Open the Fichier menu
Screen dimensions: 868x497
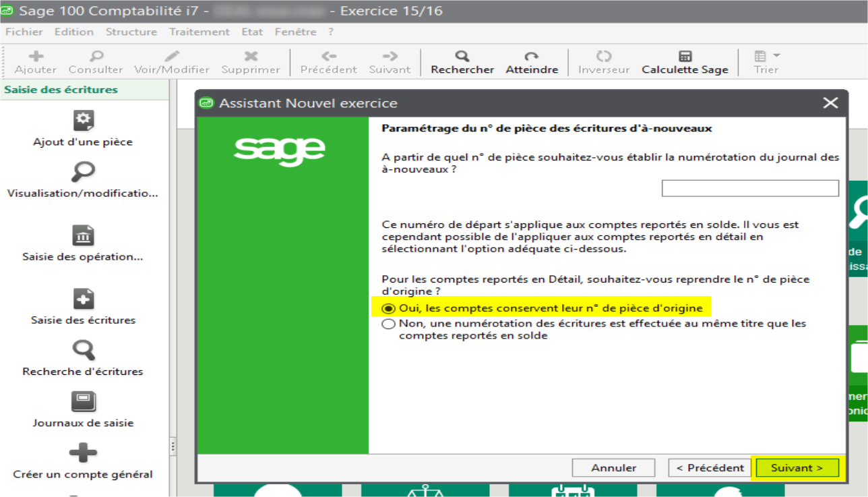click(24, 32)
